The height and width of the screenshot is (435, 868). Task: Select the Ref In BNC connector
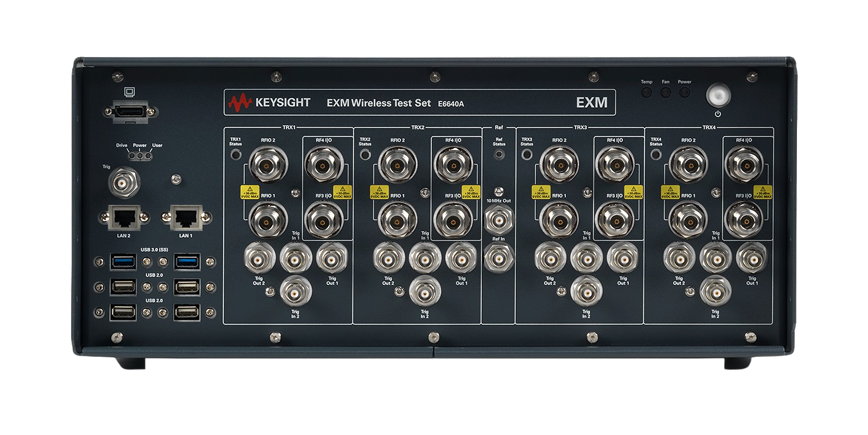(499, 257)
